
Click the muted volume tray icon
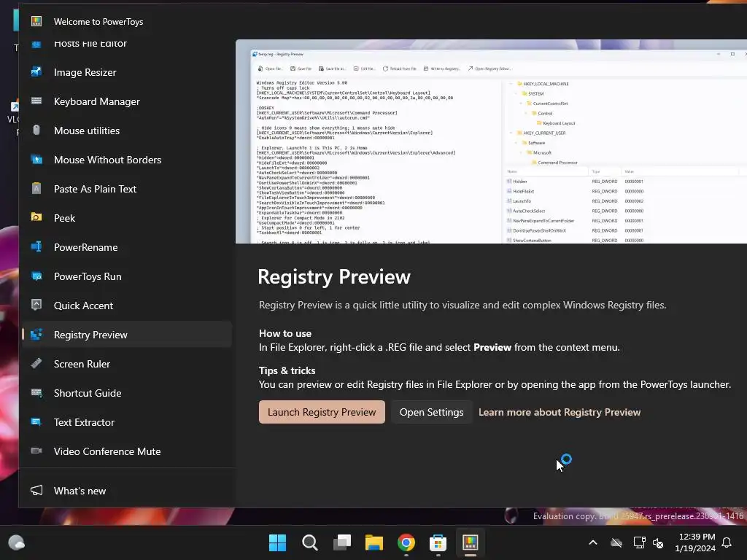click(658, 542)
